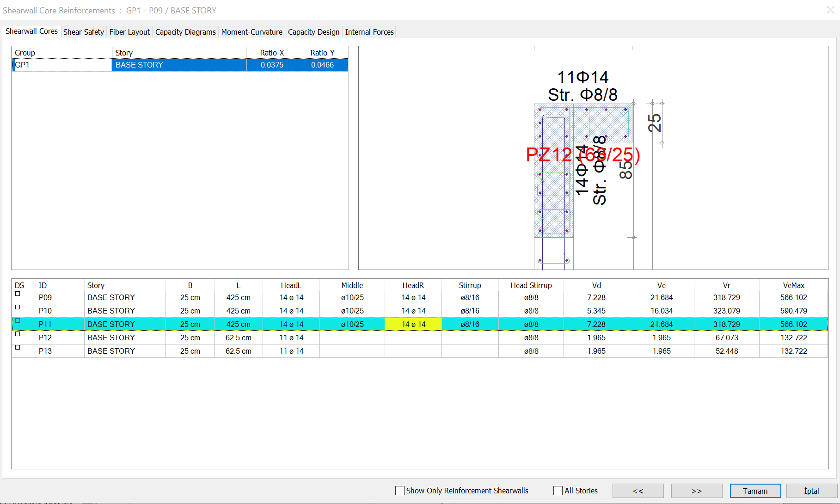Open the Fiber Layout tab
This screenshot has width=840, height=504.
[129, 32]
